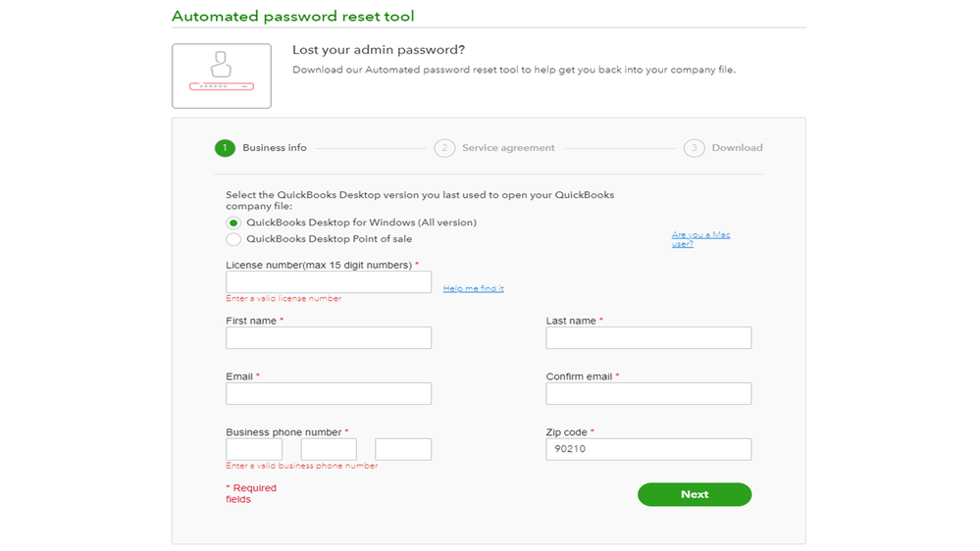Follow the 'Are you a Mac user?' link

700,239
